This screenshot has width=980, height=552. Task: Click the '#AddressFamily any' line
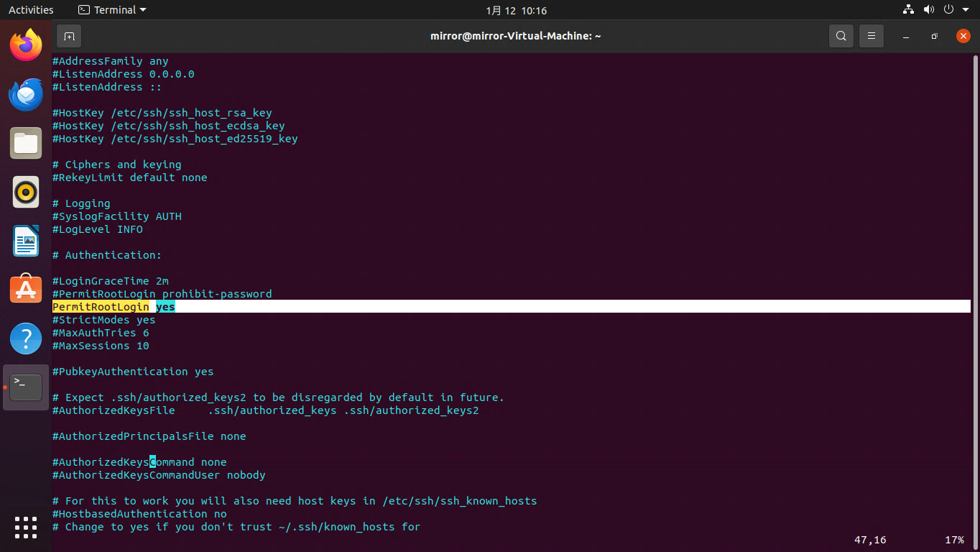(x=111, y=61)
